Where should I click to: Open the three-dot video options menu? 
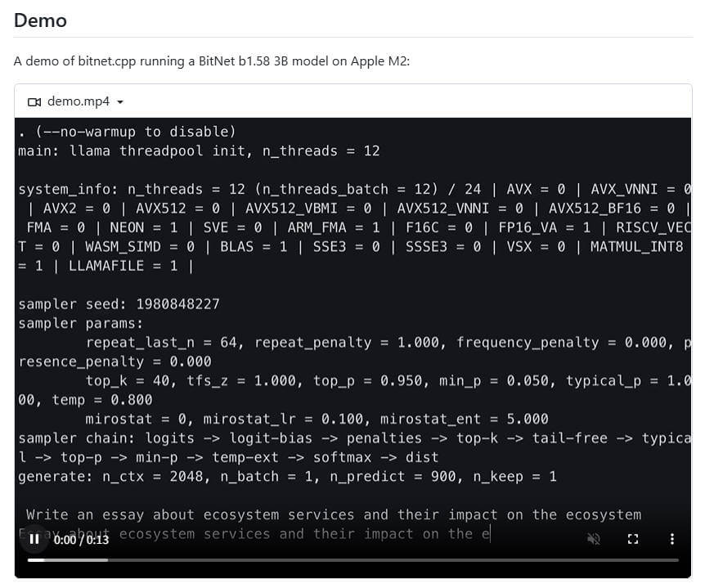coord(672,539)
